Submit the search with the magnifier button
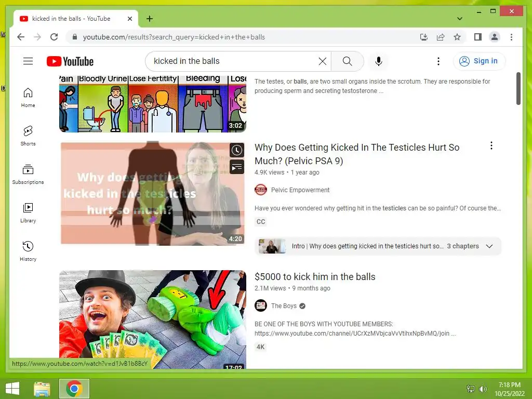532x399 pixels. point(347,61)
